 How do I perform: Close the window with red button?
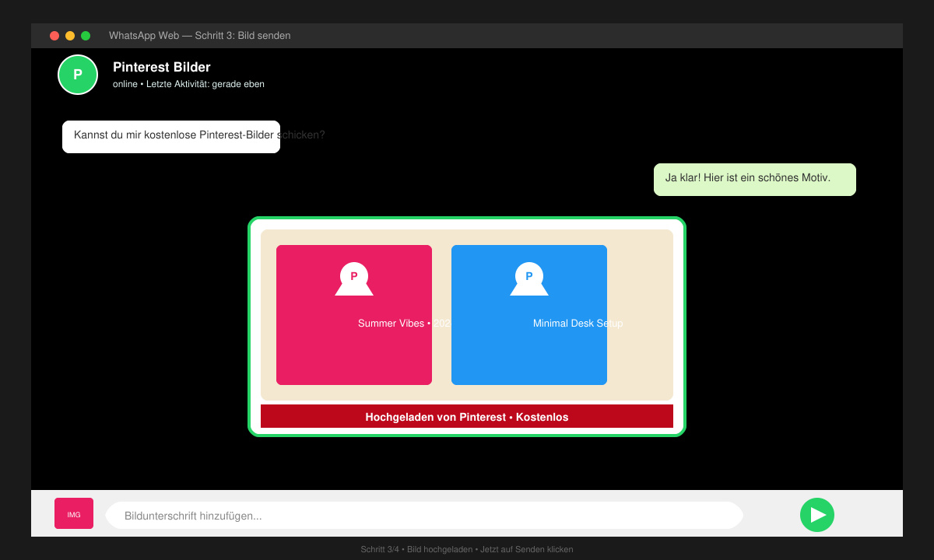click(x=54, y=36)
